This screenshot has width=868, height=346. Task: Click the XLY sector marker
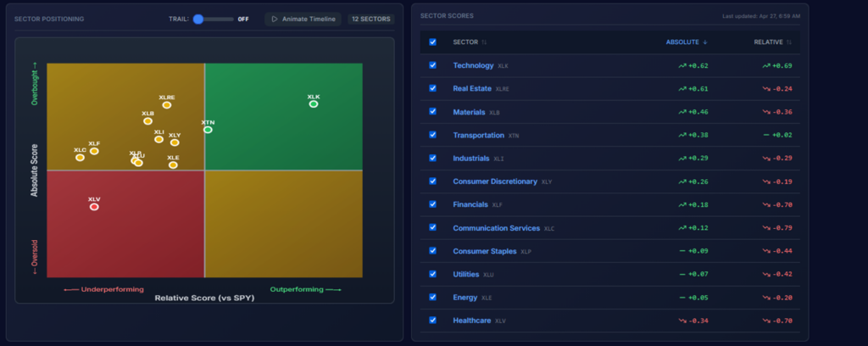[175, 142]
